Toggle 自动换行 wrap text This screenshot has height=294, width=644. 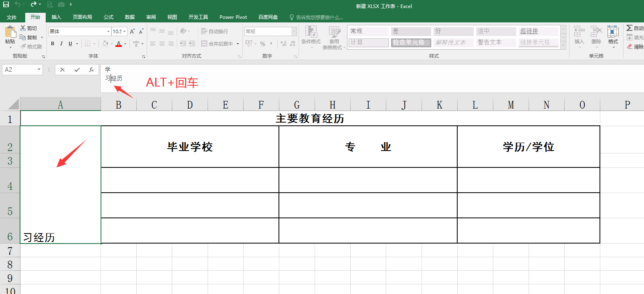tap(215, 31)
